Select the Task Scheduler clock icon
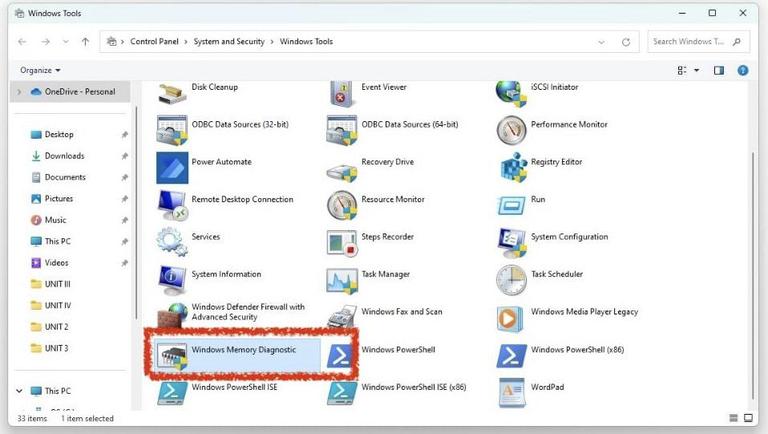 [x=511, y=280]
